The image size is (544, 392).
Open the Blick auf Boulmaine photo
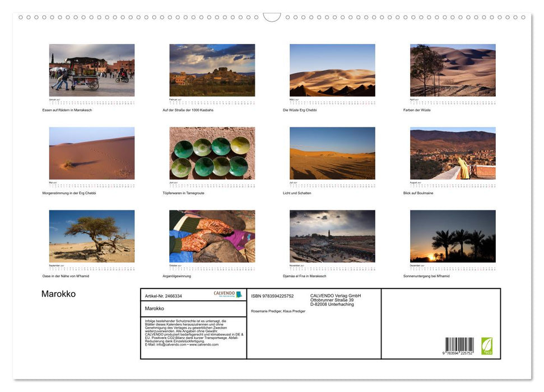pyautogui.click(x=453, y=153)
